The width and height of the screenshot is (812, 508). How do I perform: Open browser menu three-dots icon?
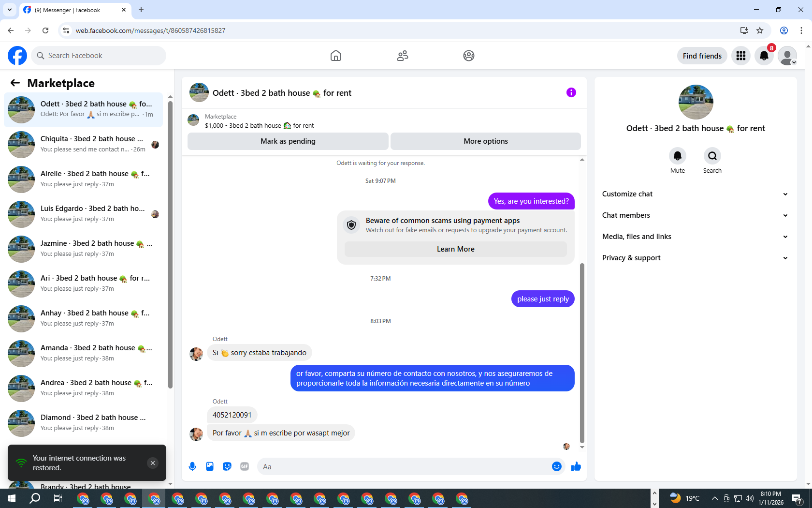click(801, 30)
